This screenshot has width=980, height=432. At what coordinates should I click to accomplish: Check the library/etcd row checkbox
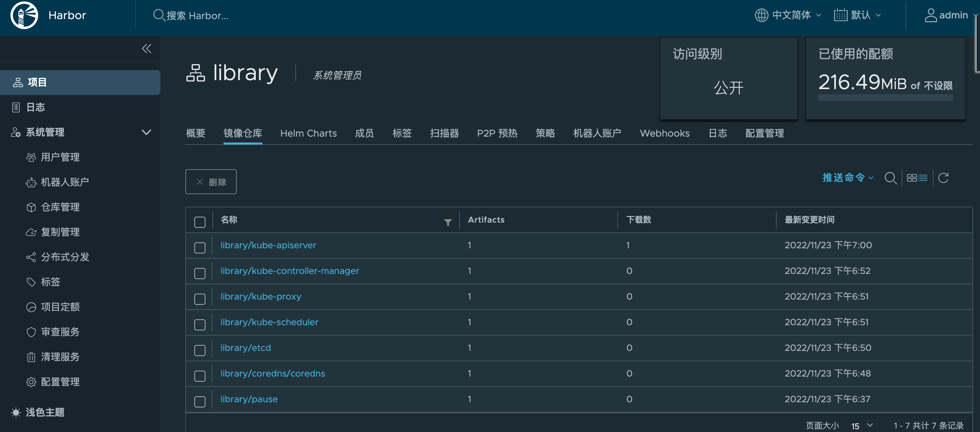tap(200, 350)
